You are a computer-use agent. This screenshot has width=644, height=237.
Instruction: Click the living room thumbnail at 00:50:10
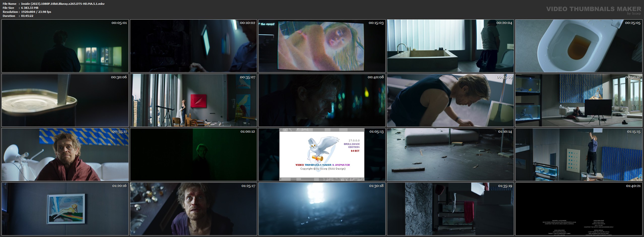[579, 100]
